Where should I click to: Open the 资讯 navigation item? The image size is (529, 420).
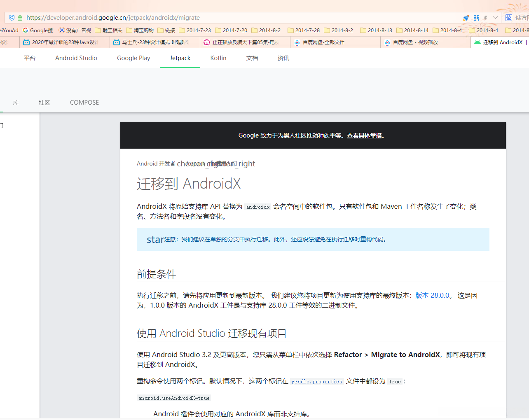tap(283, 58)
